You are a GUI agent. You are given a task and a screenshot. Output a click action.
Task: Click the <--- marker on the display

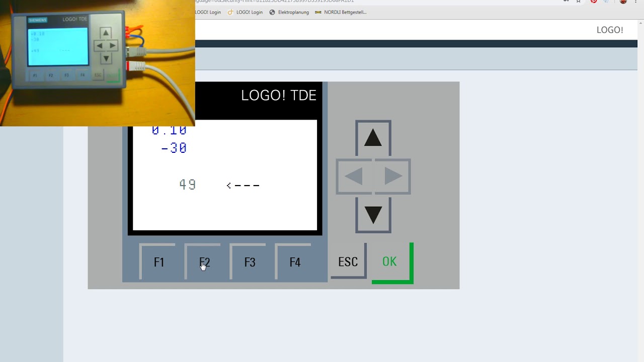coord(243,186)
